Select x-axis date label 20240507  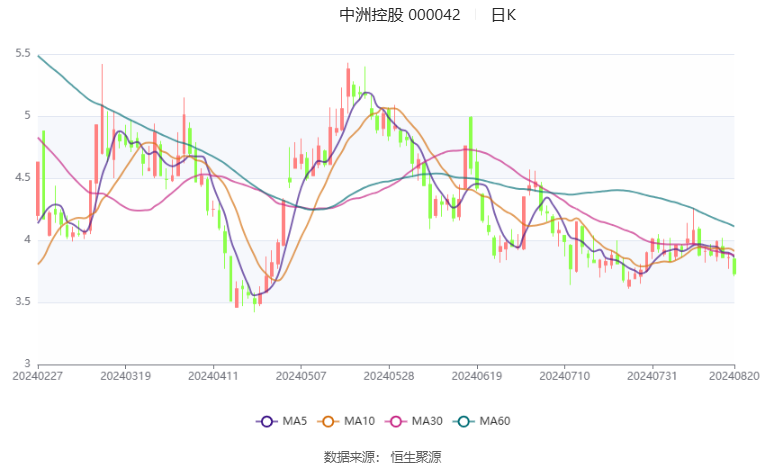301,376
